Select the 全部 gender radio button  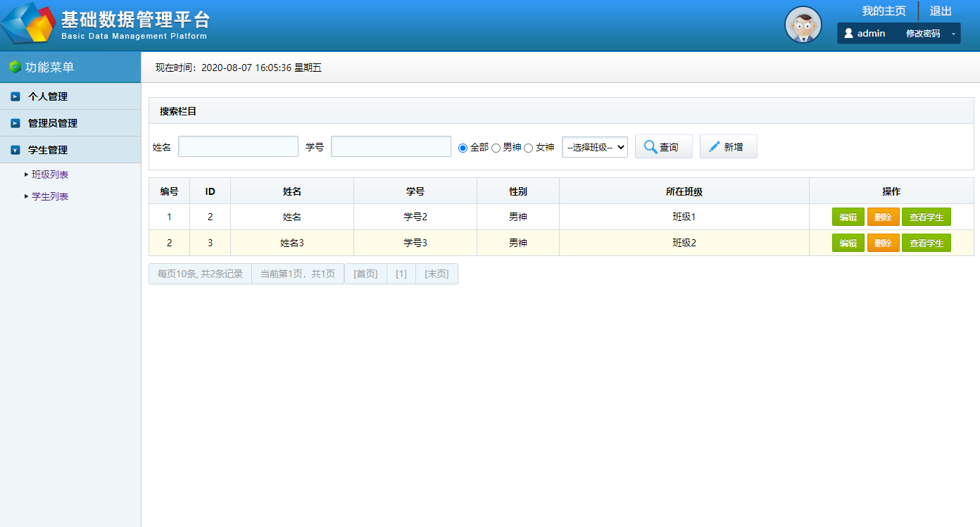coord(463,148)
